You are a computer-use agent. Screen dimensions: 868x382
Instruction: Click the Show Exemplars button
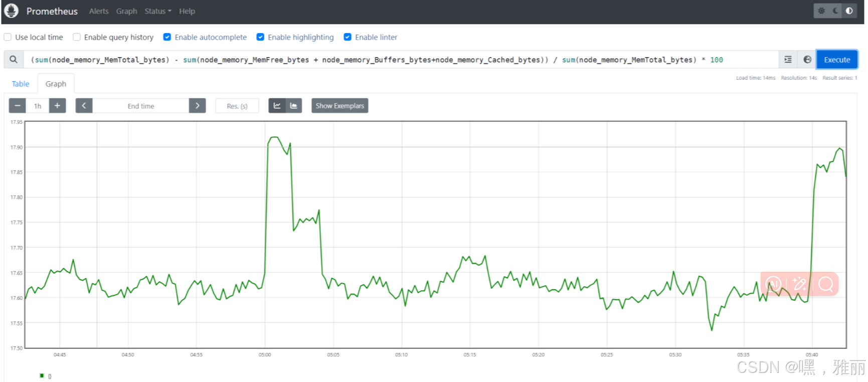click(x=340, y=106)
